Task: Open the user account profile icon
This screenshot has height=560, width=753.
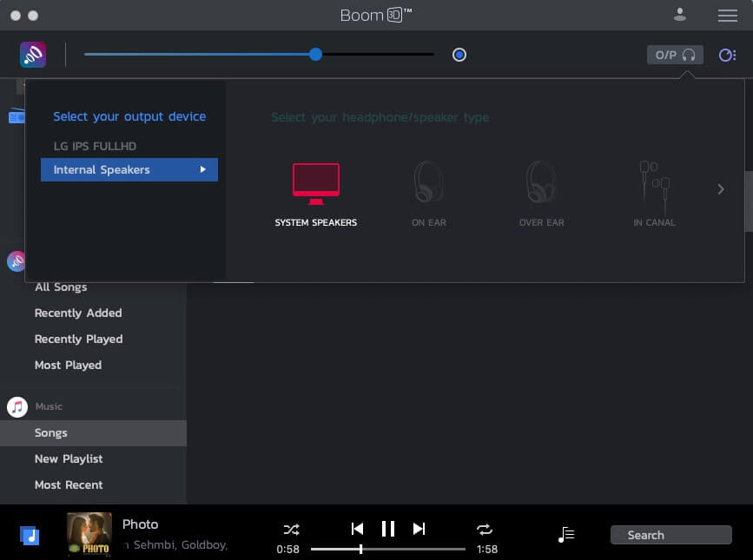Action: pos(679,15)
